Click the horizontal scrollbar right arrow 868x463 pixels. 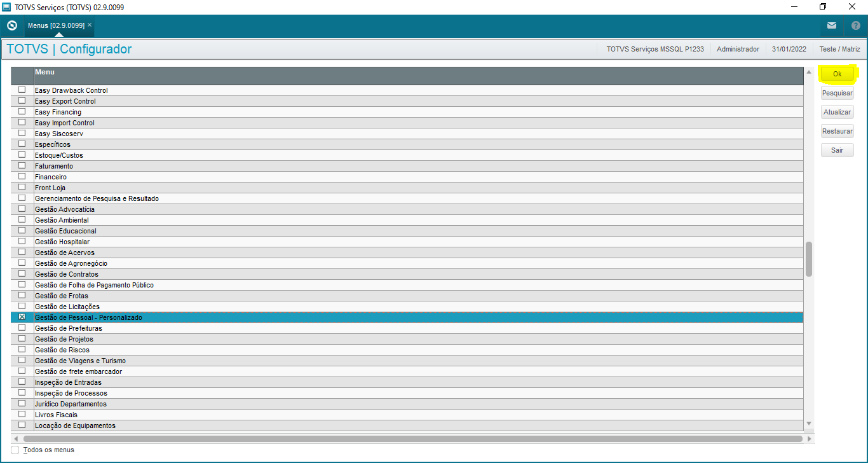tap(809, 439)
